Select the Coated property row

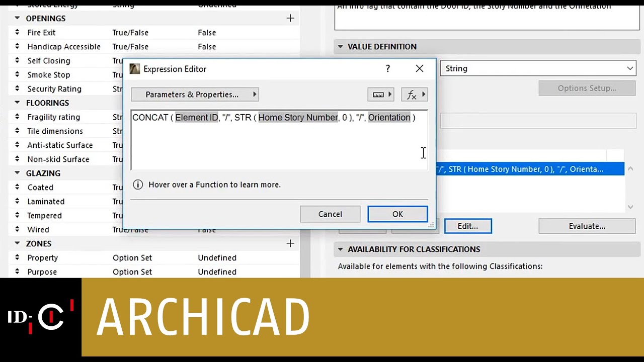pos(66,187)
